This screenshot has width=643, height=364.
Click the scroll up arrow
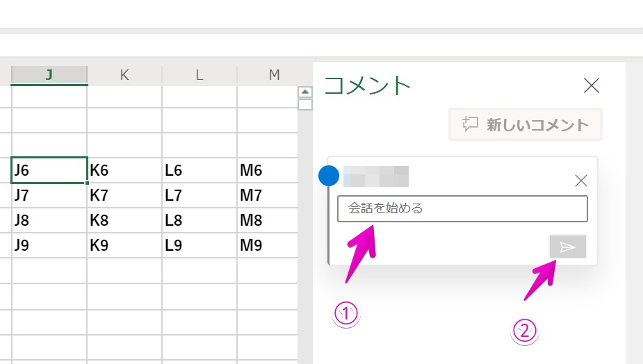pos(304,92)
